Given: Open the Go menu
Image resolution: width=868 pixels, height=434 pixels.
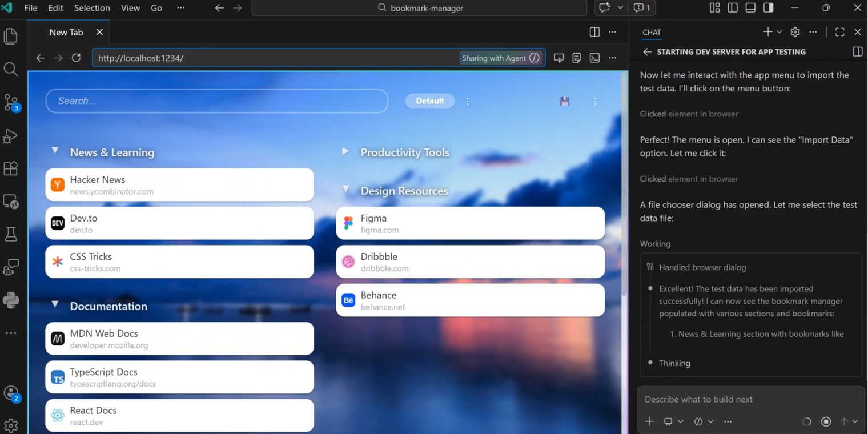Looking at the screenshot, I should pos(156,8).
